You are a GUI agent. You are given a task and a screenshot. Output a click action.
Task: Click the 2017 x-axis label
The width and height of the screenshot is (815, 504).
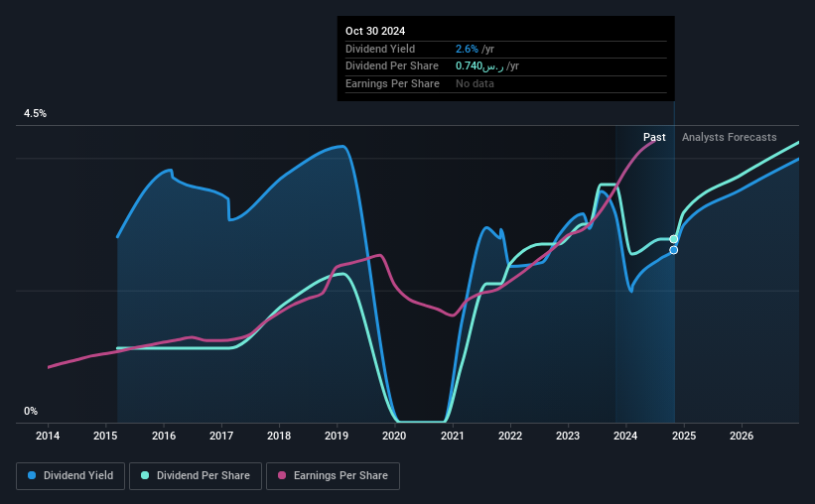coord(221,436)
